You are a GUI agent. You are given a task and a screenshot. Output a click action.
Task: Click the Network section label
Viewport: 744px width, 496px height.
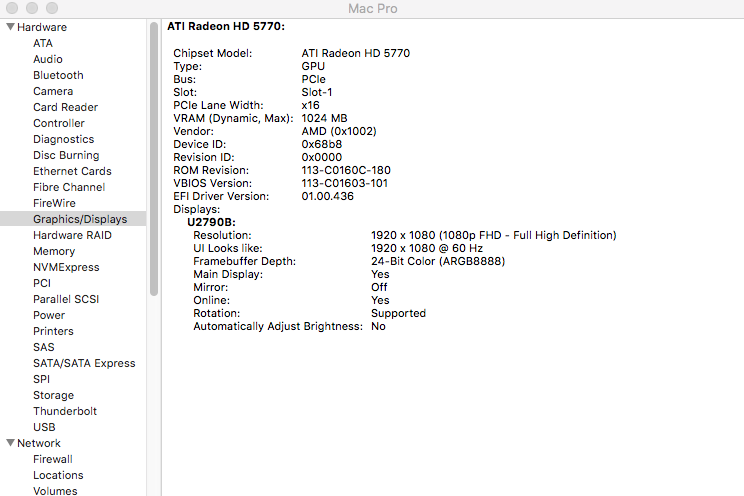pos(39,443)
